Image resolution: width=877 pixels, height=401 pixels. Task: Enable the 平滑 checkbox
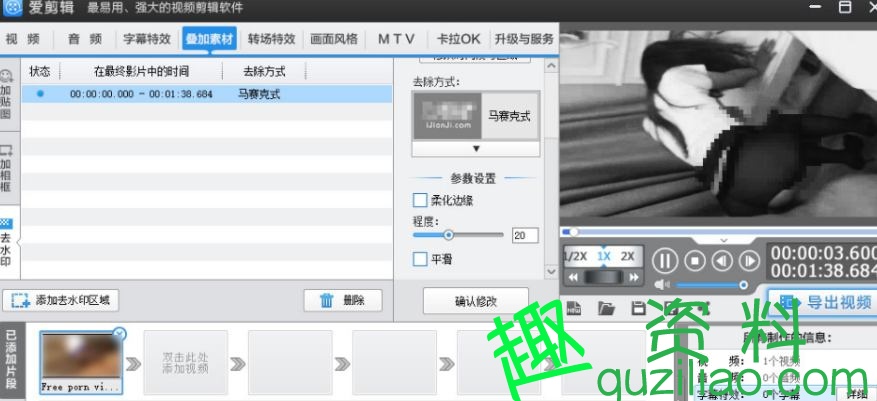pos(419,260)
